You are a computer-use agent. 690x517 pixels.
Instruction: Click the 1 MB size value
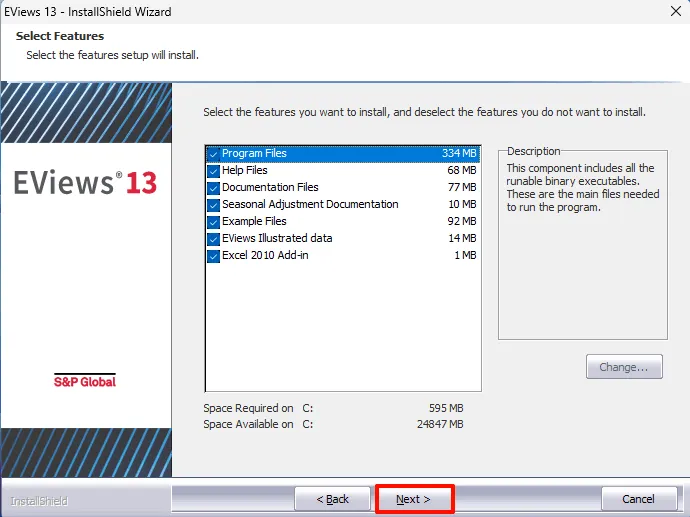click(466, 255)
